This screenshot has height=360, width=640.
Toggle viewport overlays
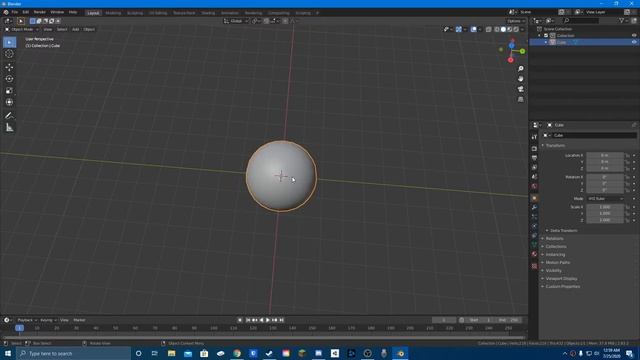coord(473,29)
